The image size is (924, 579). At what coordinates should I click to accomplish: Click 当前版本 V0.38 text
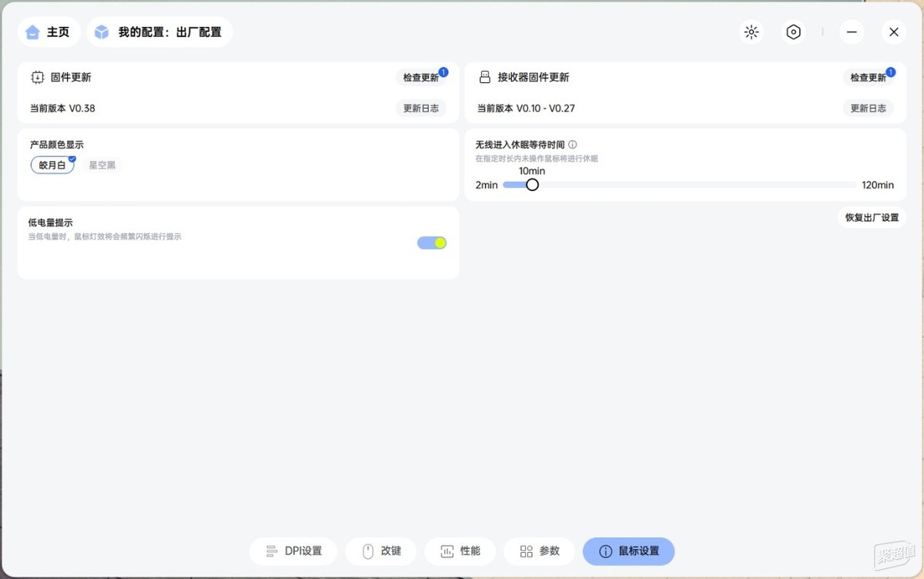point(62,109)
